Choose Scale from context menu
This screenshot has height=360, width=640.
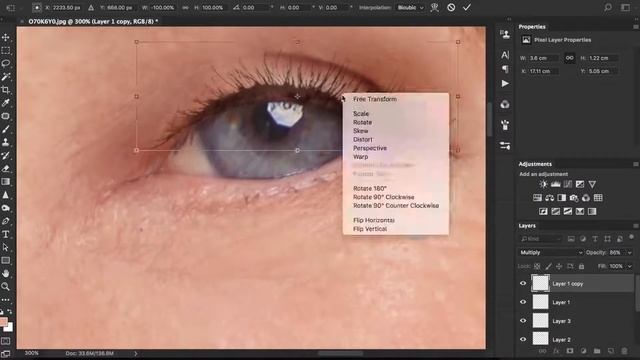361,113
